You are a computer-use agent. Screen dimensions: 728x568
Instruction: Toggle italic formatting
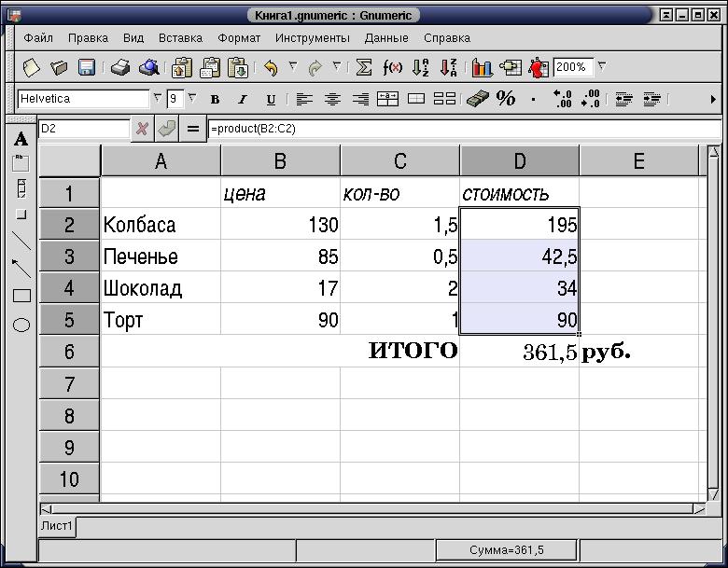[x=243, y=99]
